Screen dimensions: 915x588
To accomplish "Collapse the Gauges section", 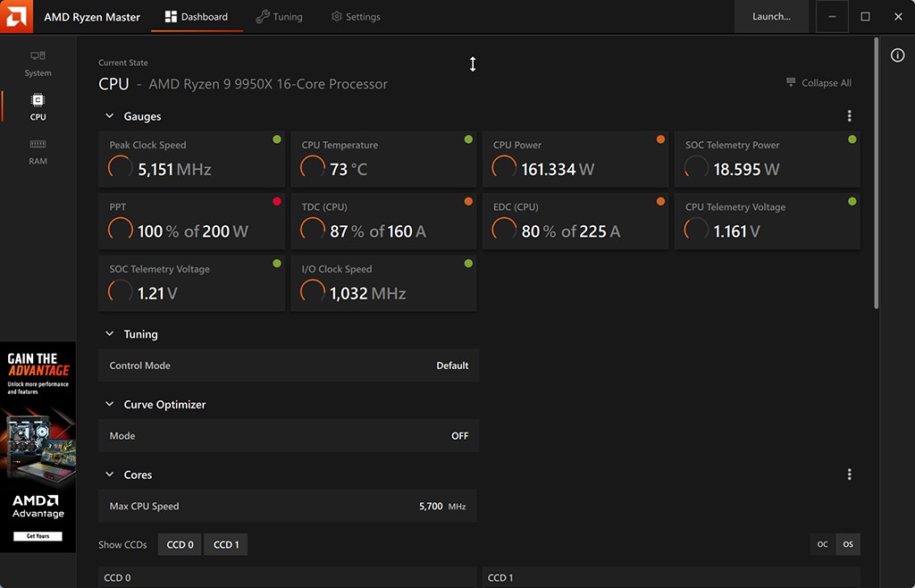I will coord(109,116).
